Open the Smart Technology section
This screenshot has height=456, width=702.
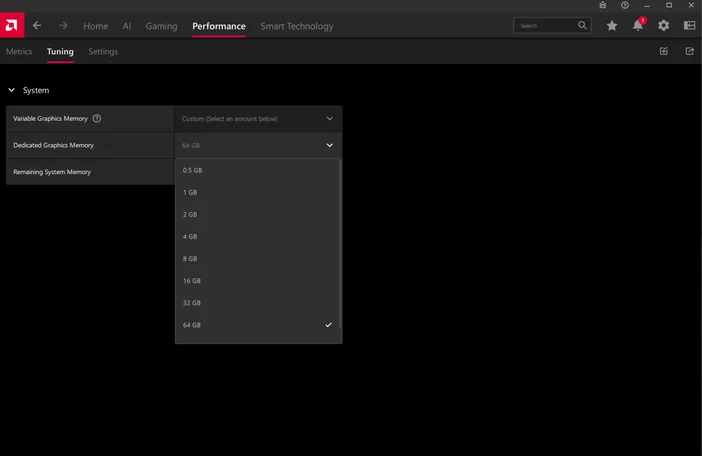click(297, 26)
